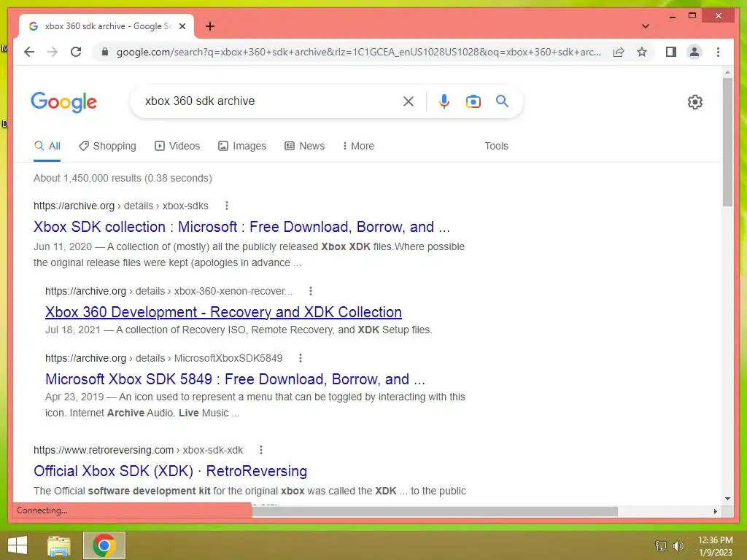
Task: Open Xbox SDK collection Microsoft link
Action: coord(241,227)
